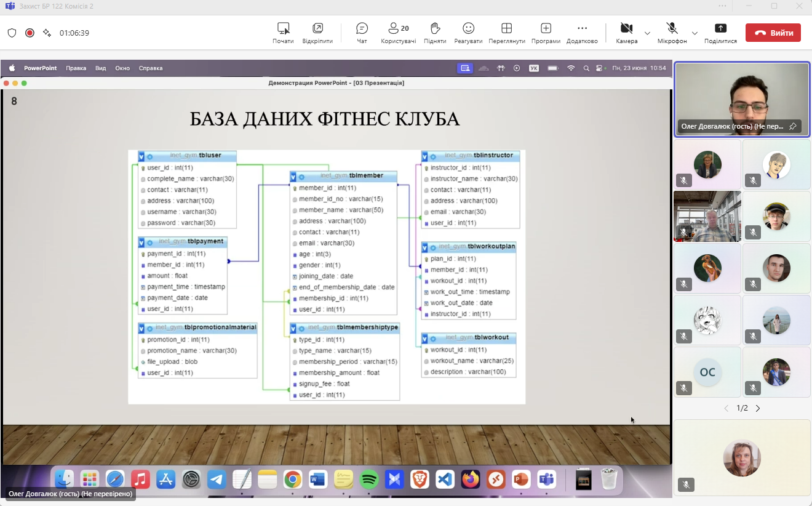Open the Вид menu in menu bar
This screenshot has height=506, width=812.
pyautogui.click(x=100, y=68)
